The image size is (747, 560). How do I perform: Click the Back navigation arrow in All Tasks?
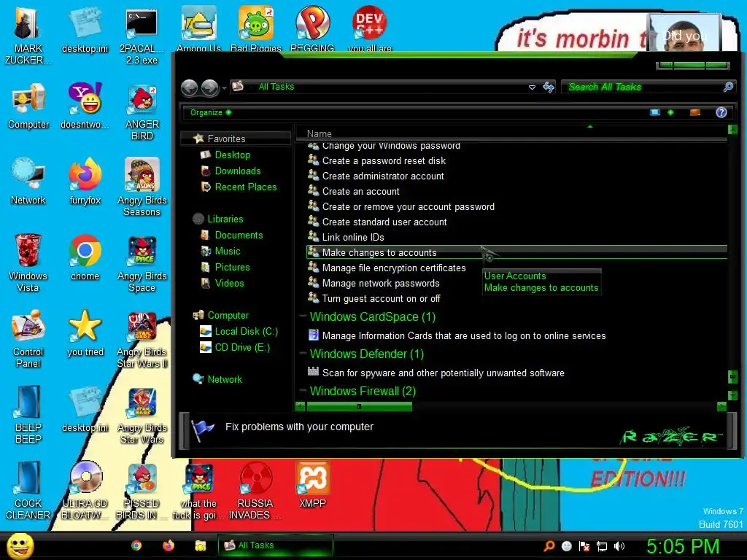tap(190, 87)
